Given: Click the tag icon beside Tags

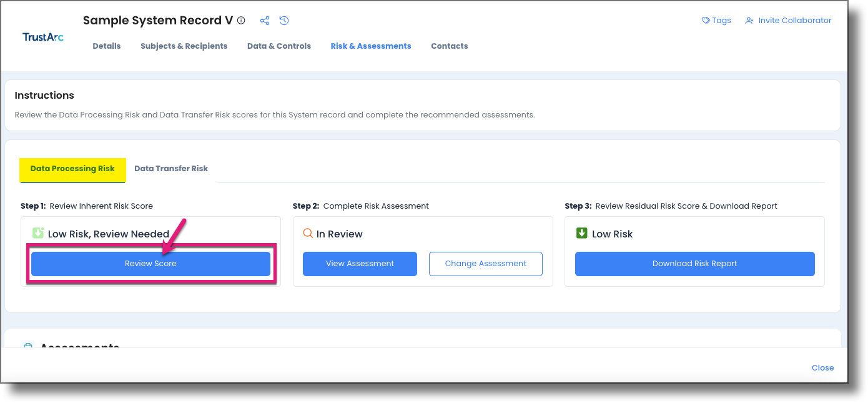Looking at the screenshot, I should [x=706, y=21].
